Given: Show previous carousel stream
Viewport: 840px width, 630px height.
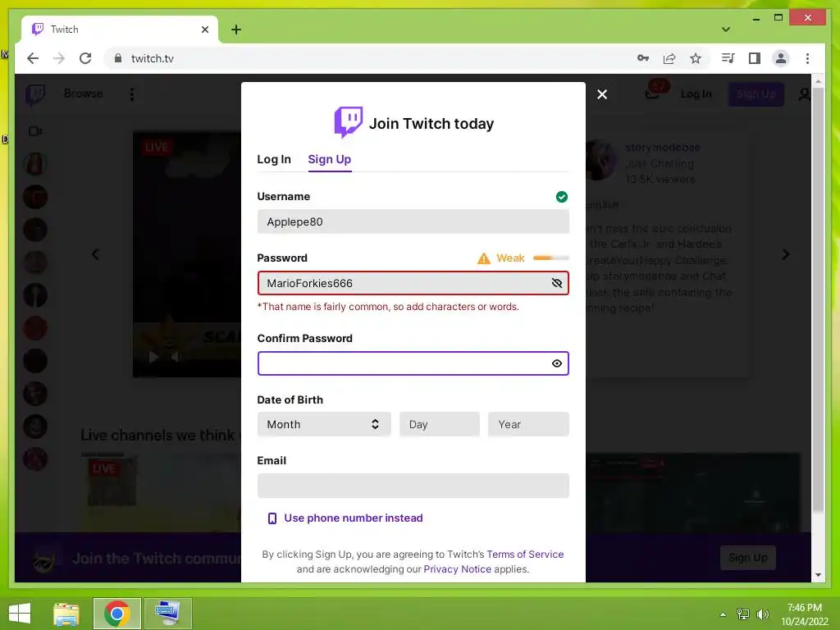Looking at the screenshot, I should pos(95,254).
